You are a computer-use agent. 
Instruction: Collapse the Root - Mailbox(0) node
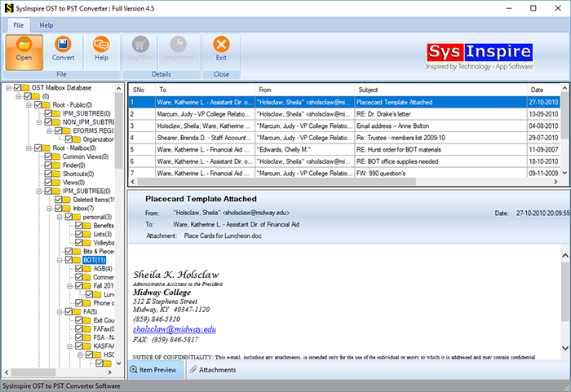click(29, 148)
